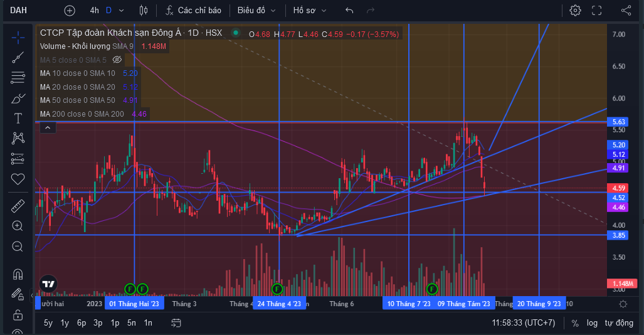
Task: Open the Fibonacci and Gann tools
Action: 18,78
